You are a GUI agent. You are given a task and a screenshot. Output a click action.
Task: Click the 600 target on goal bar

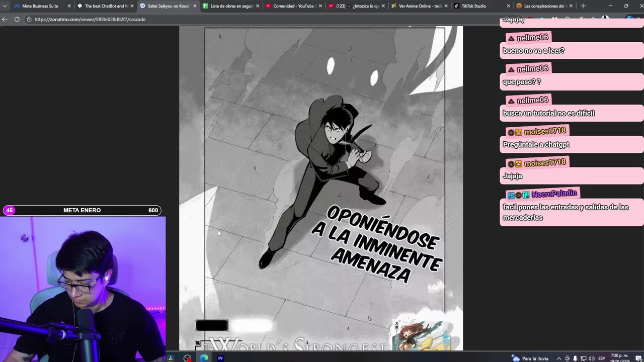153,210
